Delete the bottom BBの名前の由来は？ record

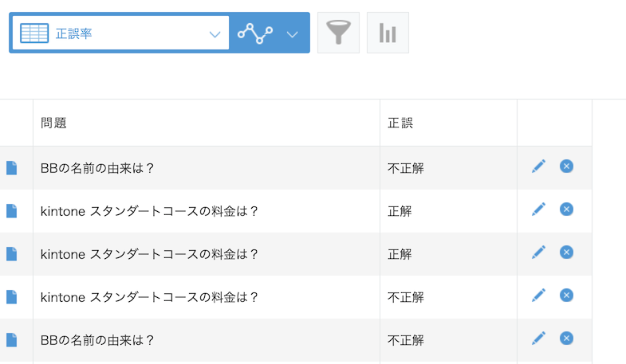tap(566, 339)
